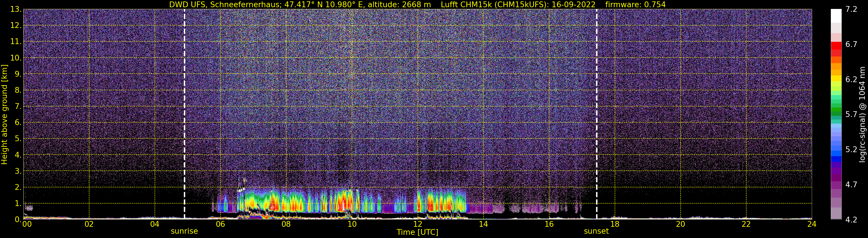Click the time axis tick label 10
Screen dimensions: 868x238
(352, 224)
